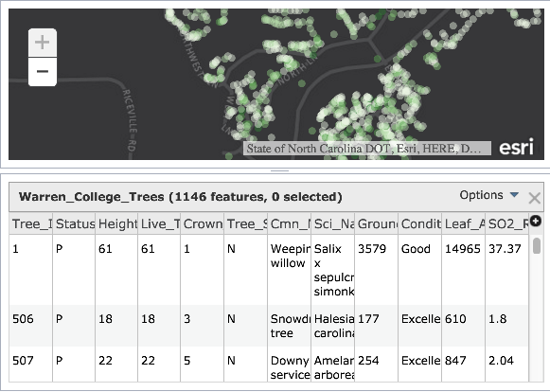Close the Warren_College_Trees attribute table
550x392 pixels.
[x=534, y=198]
